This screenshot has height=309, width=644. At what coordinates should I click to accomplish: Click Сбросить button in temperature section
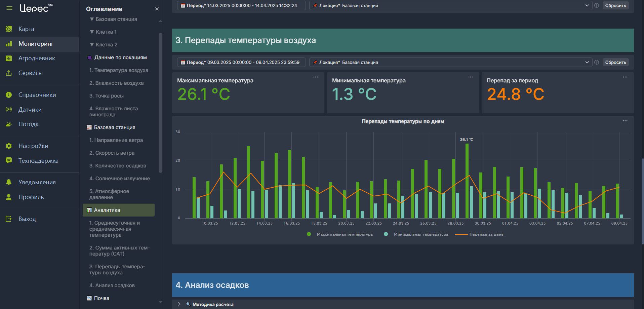pyautogui.click(x=615, y=62)
